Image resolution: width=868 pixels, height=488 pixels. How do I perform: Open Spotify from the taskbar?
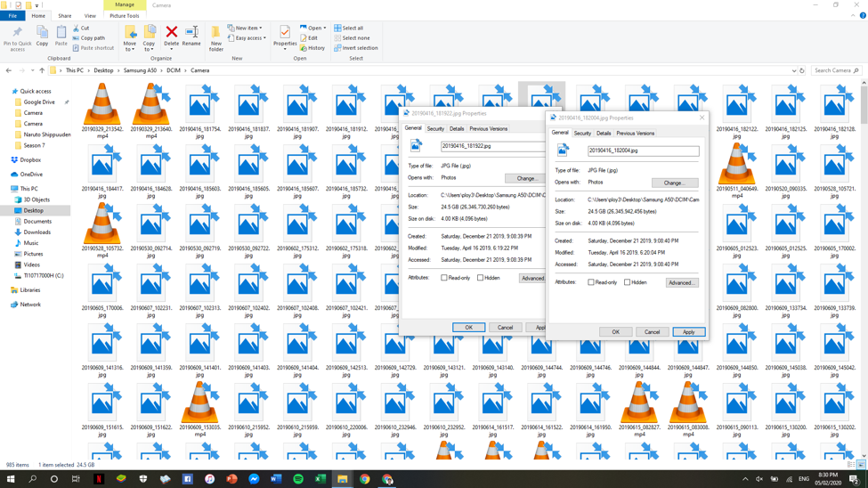coord(298,479)
